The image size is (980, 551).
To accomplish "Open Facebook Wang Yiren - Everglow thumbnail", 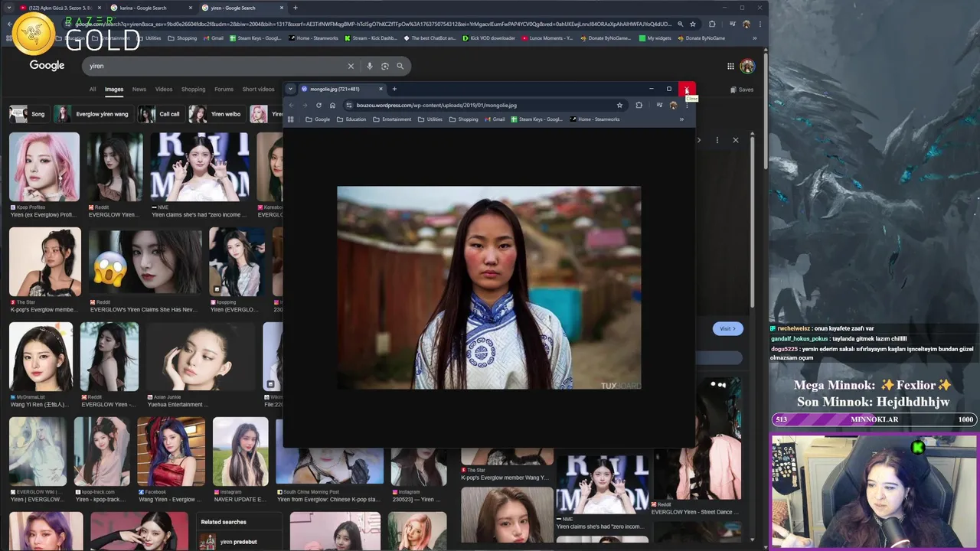I will coord(171,452).
